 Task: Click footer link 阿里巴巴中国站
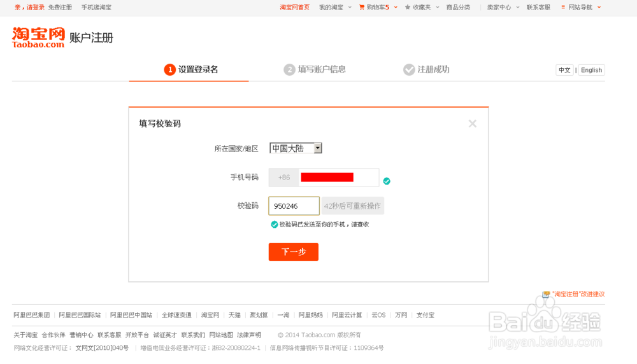pos(131,315)
